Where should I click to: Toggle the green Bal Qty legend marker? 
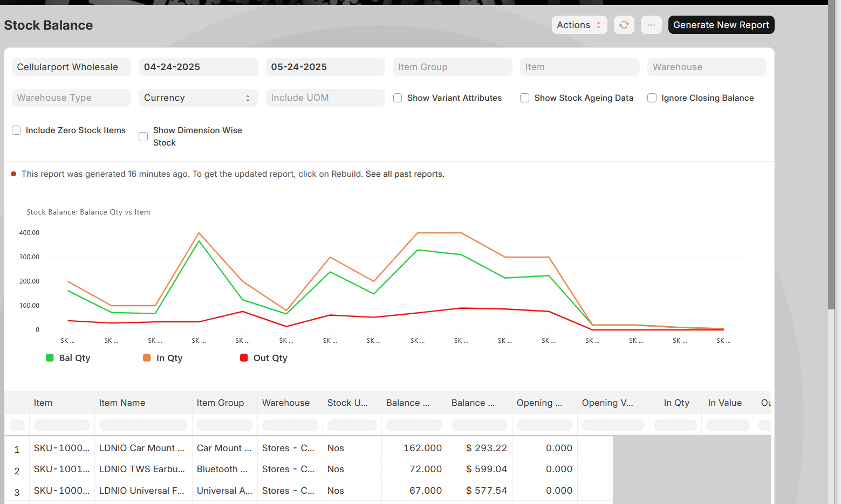pos(50,358)
